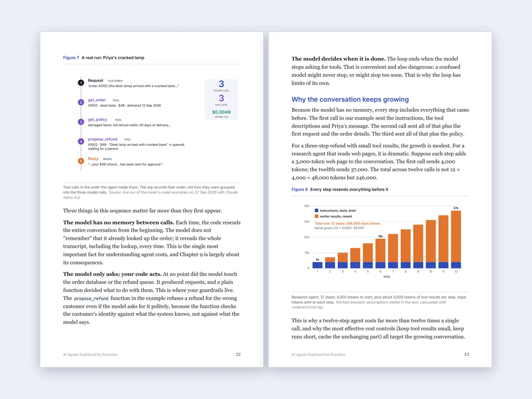Click the legend text "earlier results, resent"

tap(336, 216)
